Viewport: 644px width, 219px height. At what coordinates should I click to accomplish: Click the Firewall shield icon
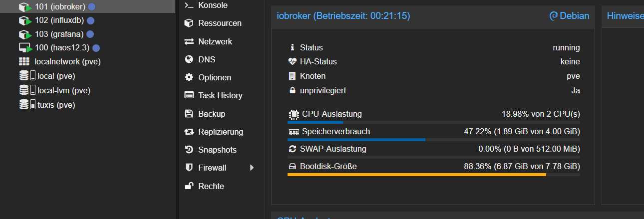point(189,168)
